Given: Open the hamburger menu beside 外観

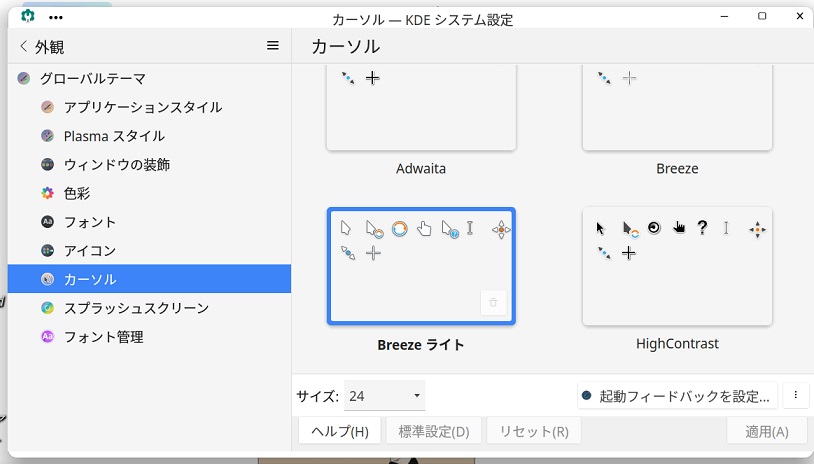Looking at the screenshot, I should pos(273,46).
